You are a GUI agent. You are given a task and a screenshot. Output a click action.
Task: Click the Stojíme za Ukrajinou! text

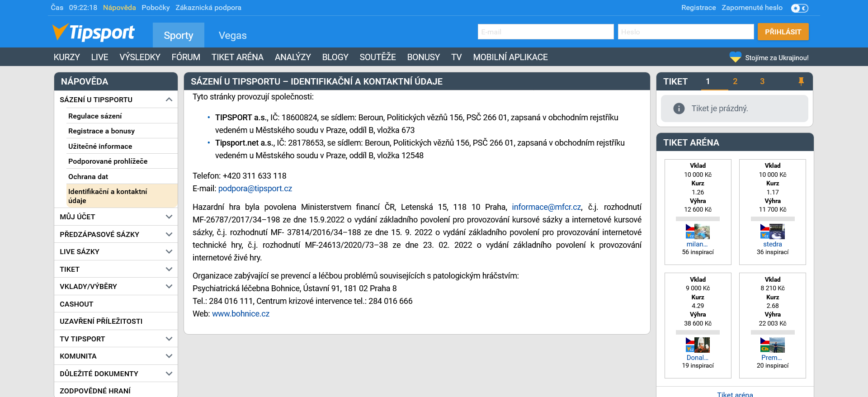tap(777, 57)
